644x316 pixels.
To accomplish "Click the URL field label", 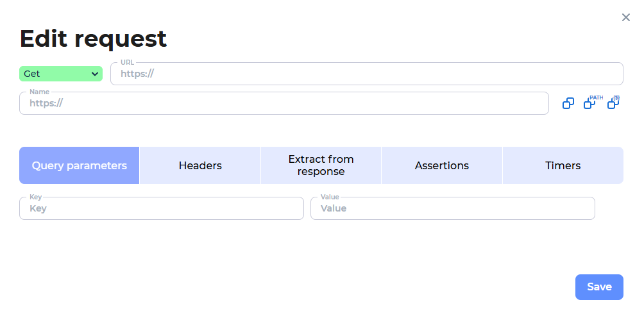I will [x=127, y=63].
